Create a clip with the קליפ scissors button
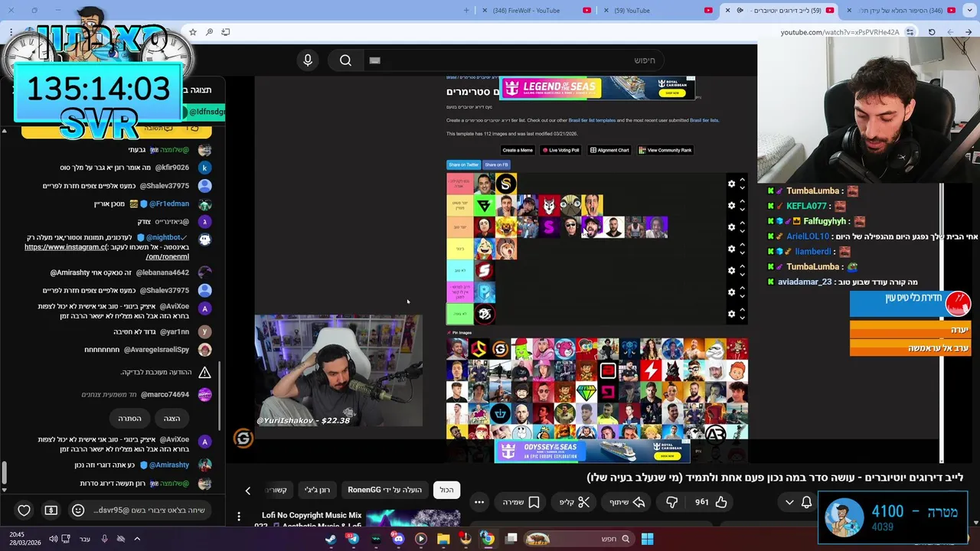This screenshot has width=980, height=551. [574, 502]
